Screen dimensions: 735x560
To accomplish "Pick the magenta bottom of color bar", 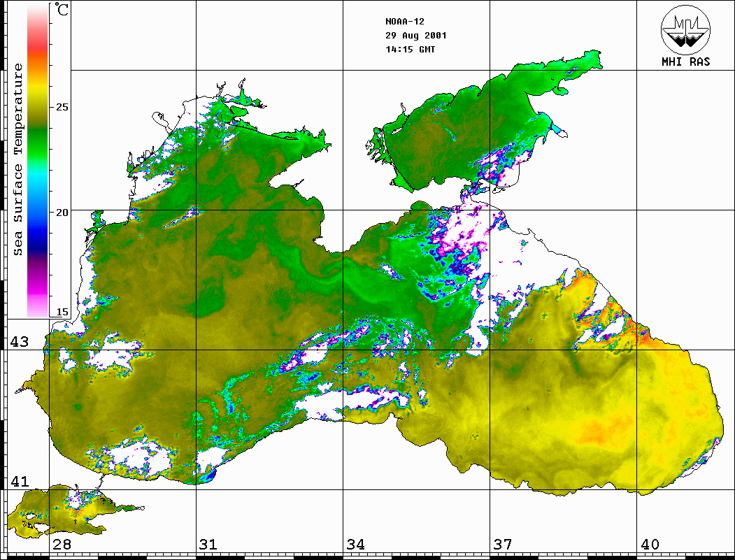I will pos(38,291).
